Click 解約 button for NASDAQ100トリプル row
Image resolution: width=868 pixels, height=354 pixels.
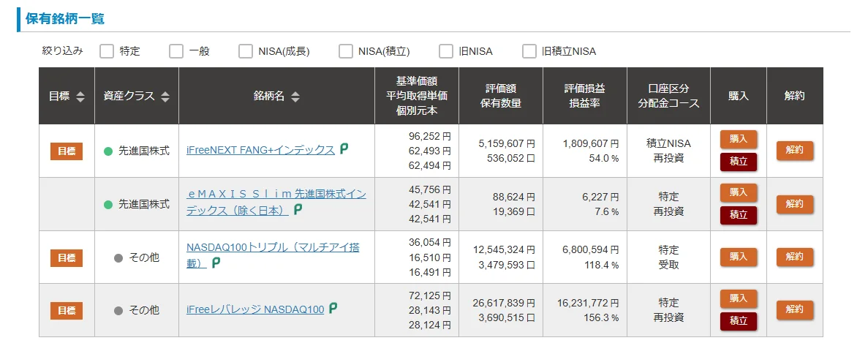[x=794, y=257]
